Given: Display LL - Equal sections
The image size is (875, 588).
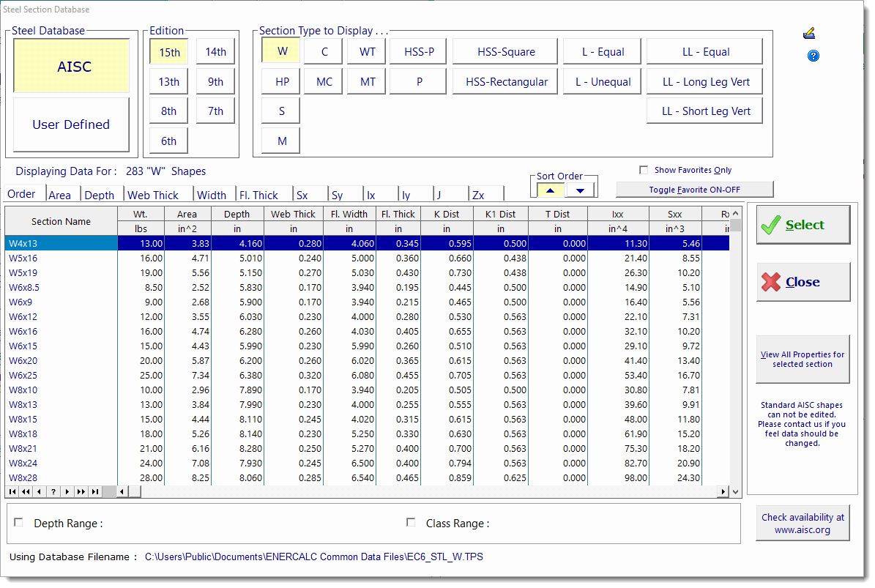Looking at the screenshot, I should tap(705, 51).
